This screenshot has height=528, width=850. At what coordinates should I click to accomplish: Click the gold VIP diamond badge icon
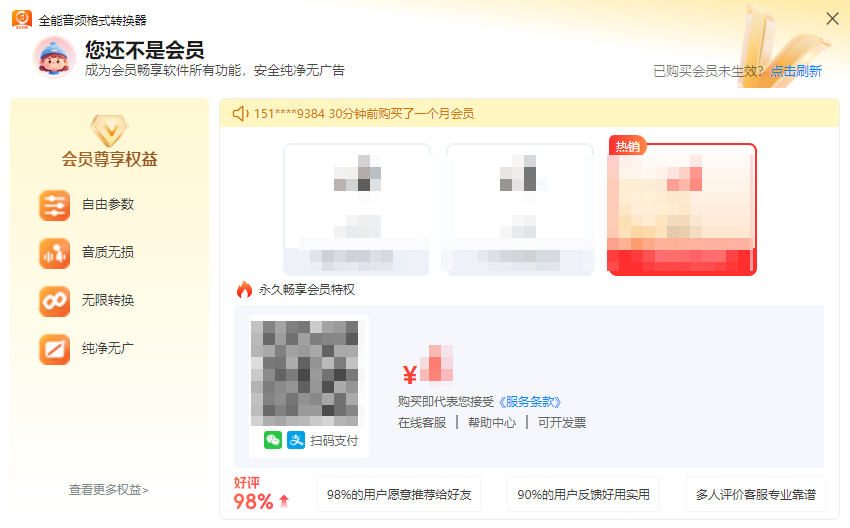point(109,130)
